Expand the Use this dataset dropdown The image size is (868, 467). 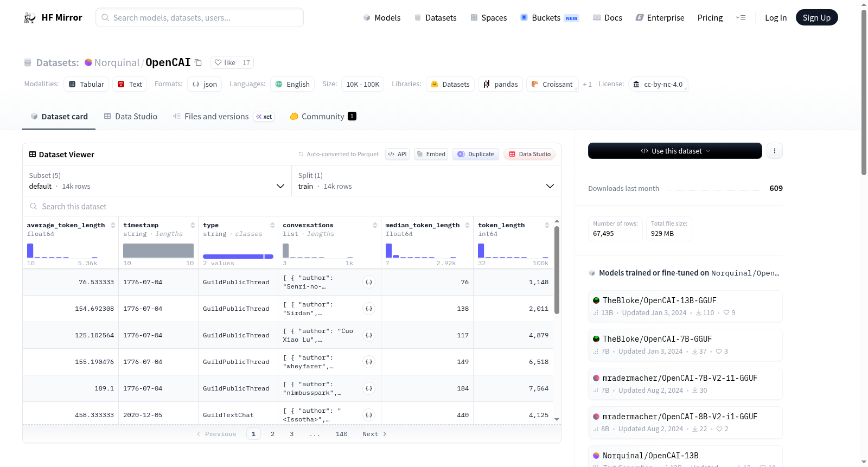(675, 151)
